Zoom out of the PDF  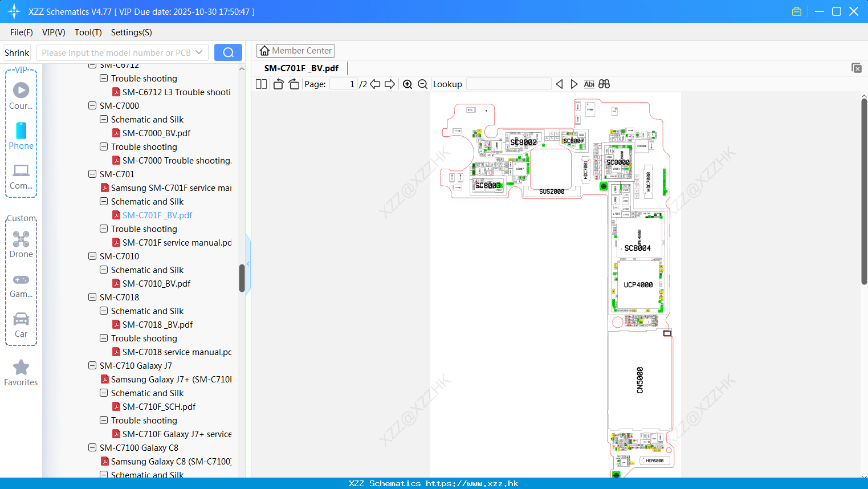[422, 84]
